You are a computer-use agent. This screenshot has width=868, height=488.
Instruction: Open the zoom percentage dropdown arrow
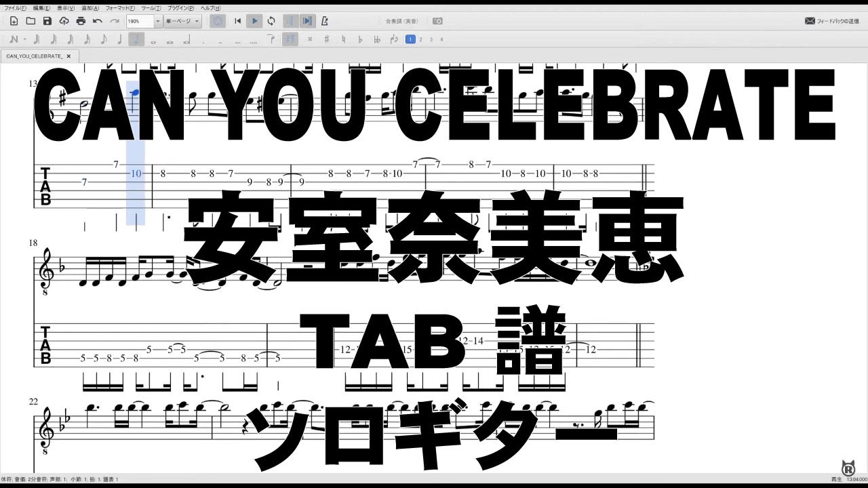[x=158, y=21]
